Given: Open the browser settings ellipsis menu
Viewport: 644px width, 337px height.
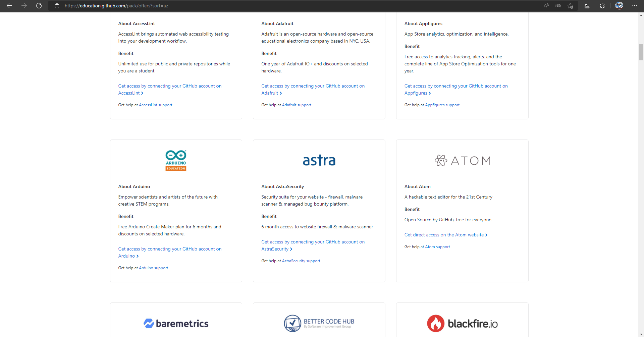Looking at the screenshot, I should pyautogui.click(x=634, y=6).
